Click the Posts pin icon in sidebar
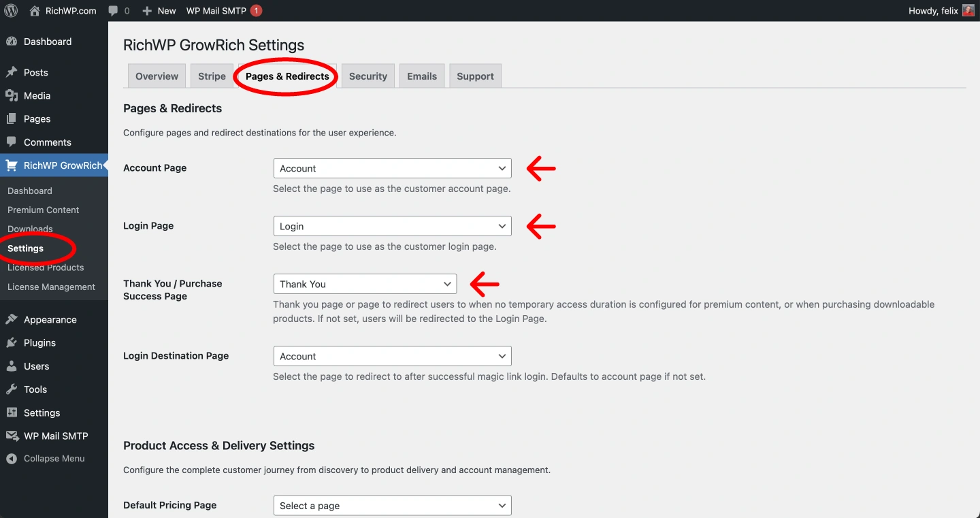The height and width of the screenshot is (518, 980). click(12, 72)
